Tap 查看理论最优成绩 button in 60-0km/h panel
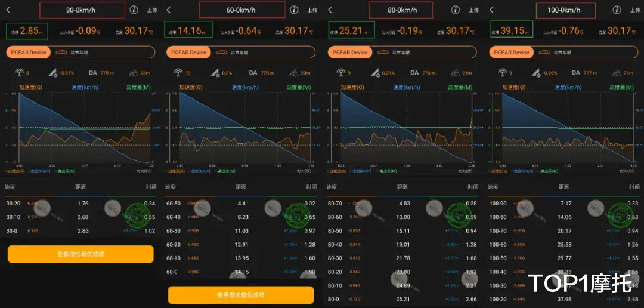 pyautogui.click(x=241, y=295)
